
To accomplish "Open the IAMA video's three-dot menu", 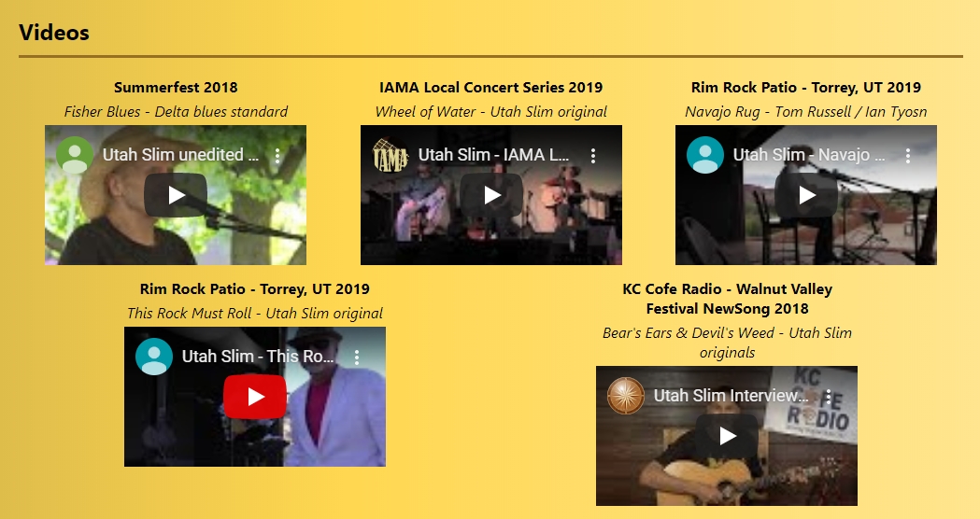I will (x=592, y=156).
